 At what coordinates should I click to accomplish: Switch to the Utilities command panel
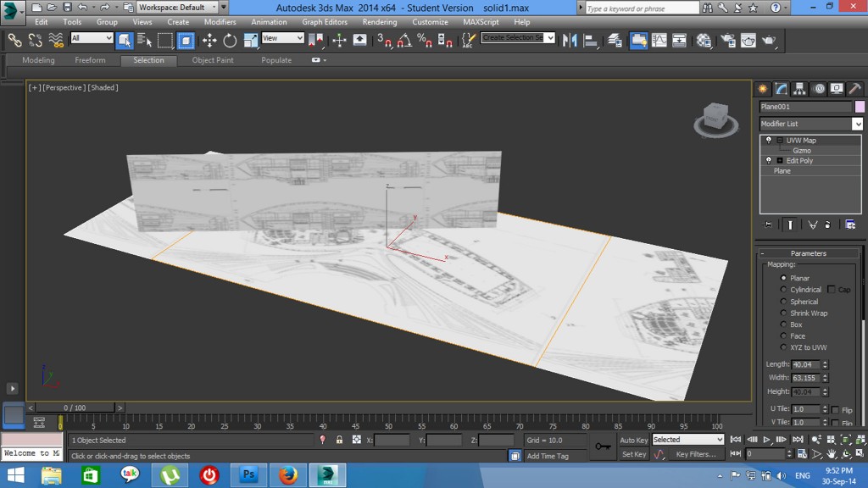click(854, 88)
